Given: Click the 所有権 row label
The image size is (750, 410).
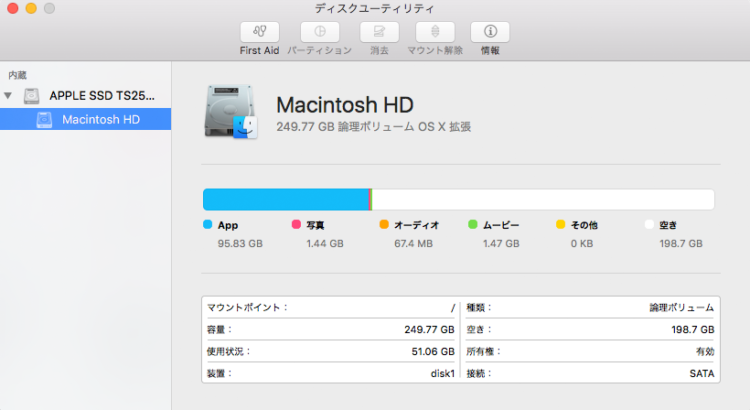Looking at the screenshot, I should pos(484,352).
